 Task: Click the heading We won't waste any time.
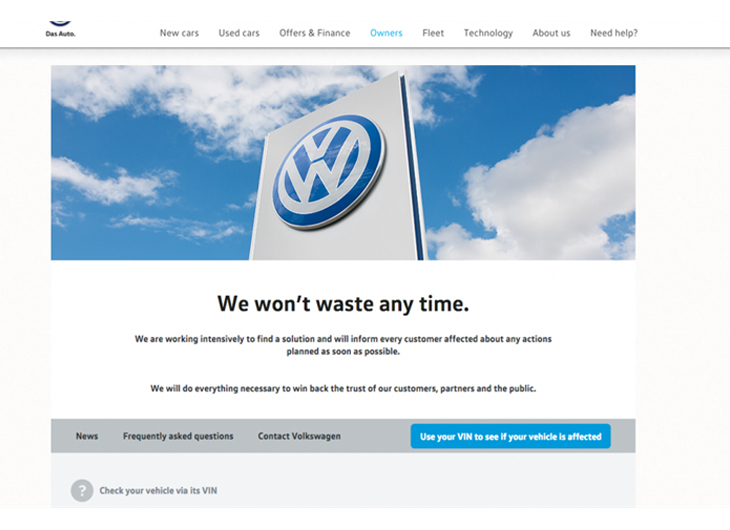343,304
